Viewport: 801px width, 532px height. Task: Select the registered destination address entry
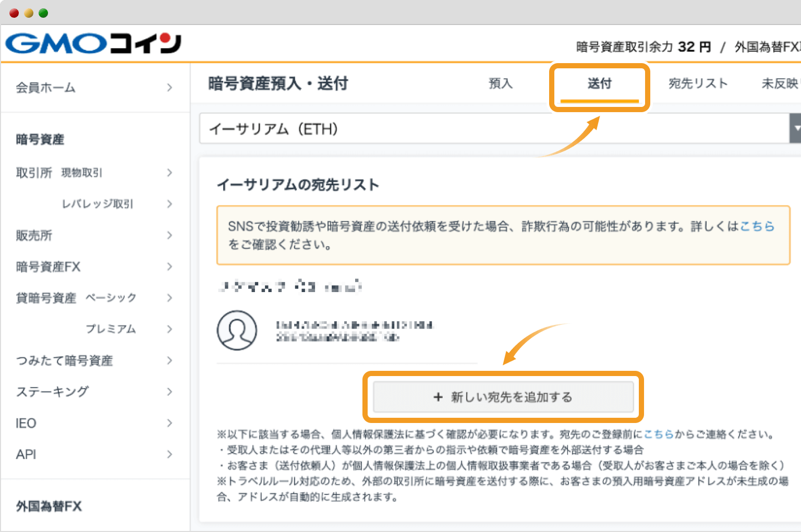tap(347, 331)
